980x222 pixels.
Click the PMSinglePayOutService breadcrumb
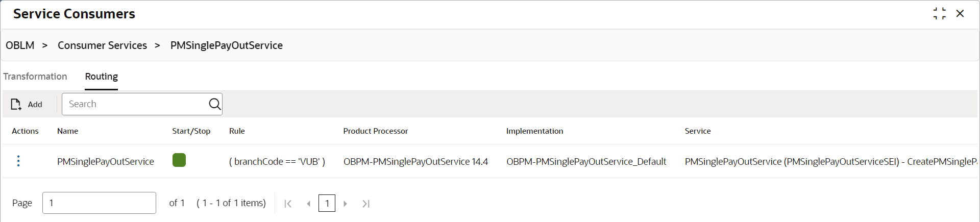click(226, 45)
